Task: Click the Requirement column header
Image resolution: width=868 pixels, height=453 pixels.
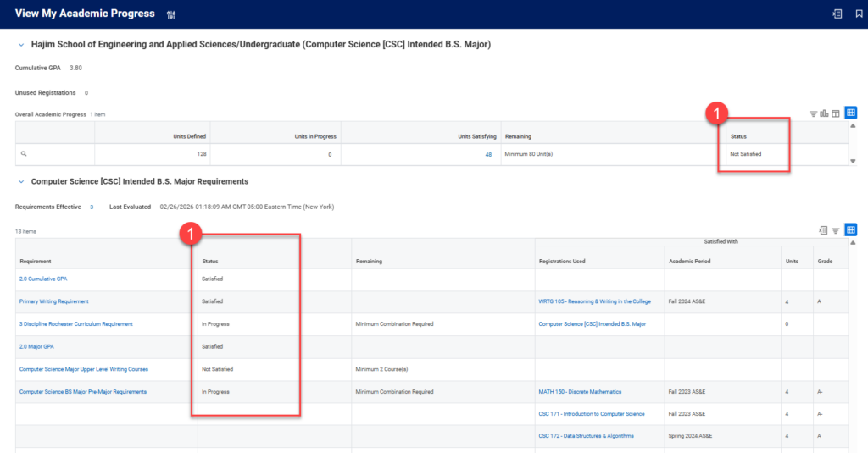Action: pos(36,261)
